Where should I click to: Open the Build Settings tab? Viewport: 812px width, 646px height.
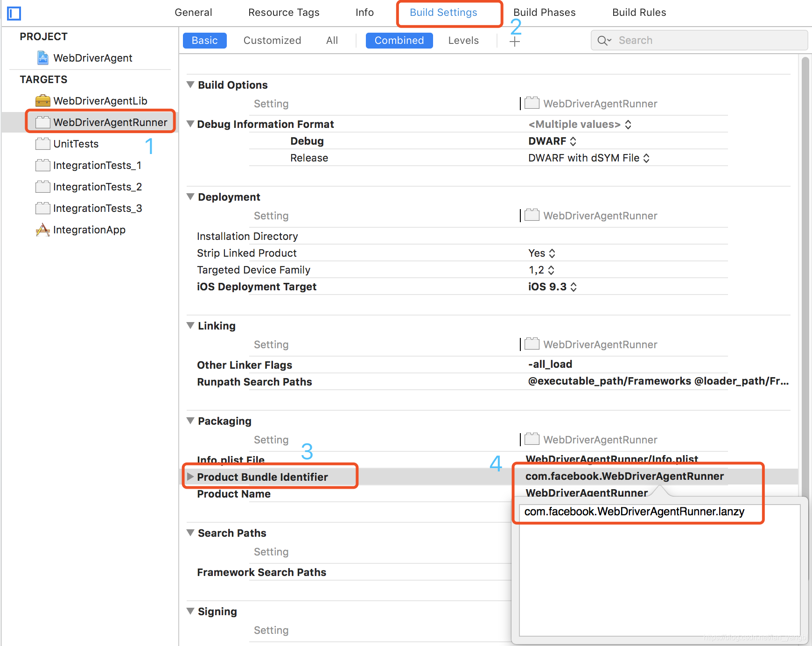point(443,13)
